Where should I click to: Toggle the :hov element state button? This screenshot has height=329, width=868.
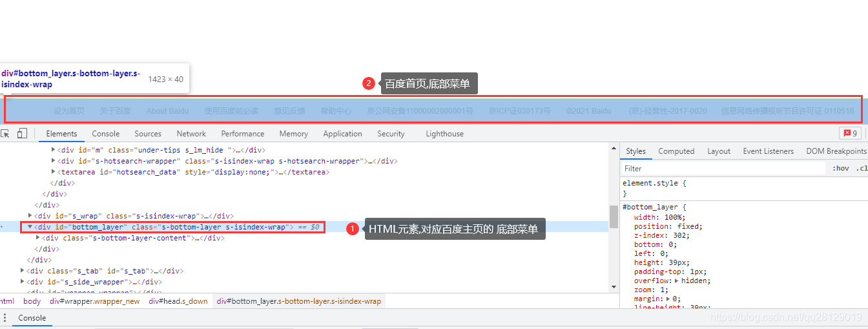(x=841, y=168)
